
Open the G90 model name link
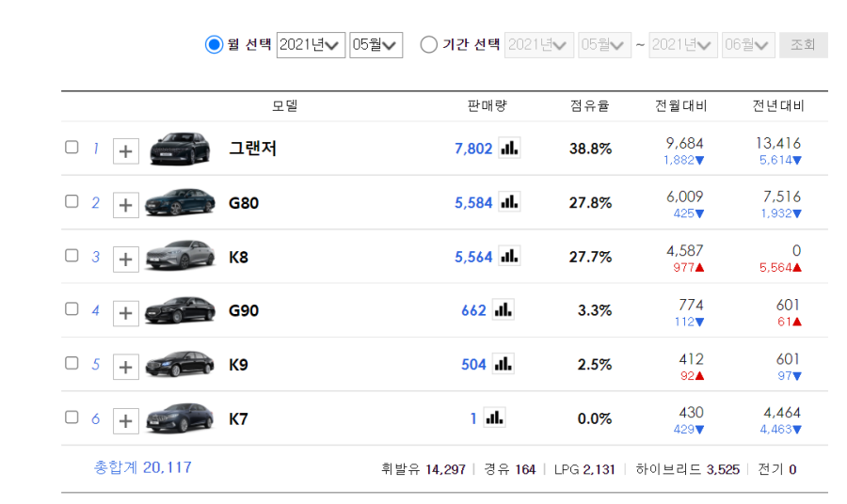click(244, 311)
